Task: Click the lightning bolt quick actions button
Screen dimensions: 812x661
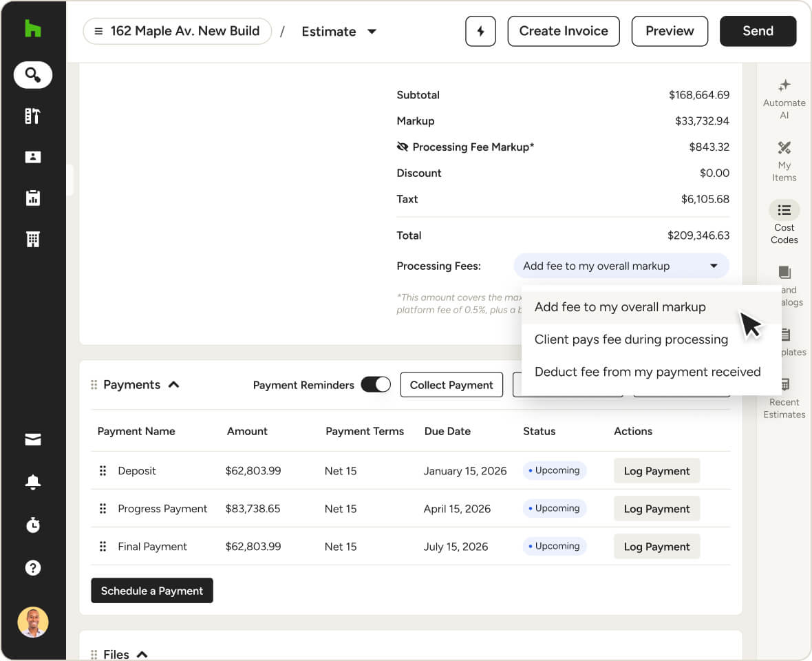Action: point(480,32)
